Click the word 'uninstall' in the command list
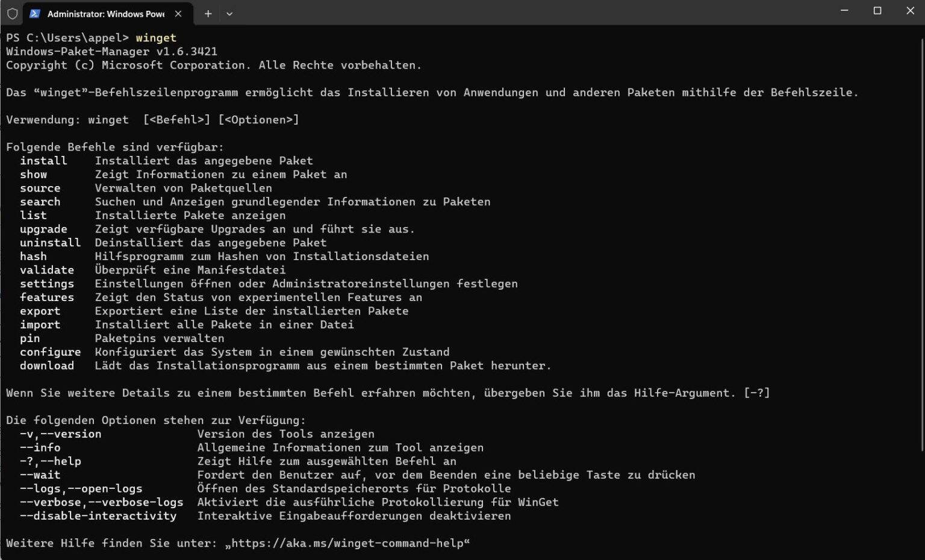925x560 pixels. coord(50,242)
